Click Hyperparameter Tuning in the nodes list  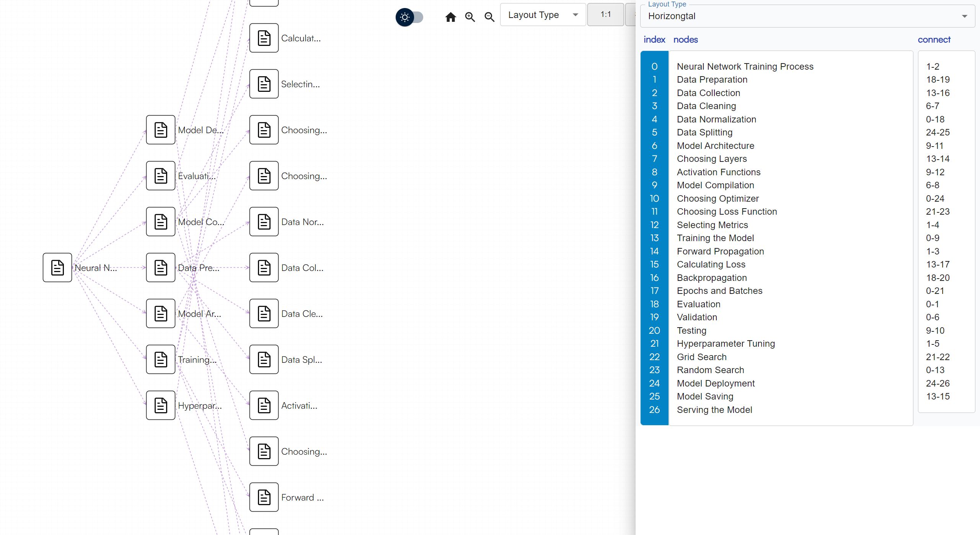tap(726, 344)
